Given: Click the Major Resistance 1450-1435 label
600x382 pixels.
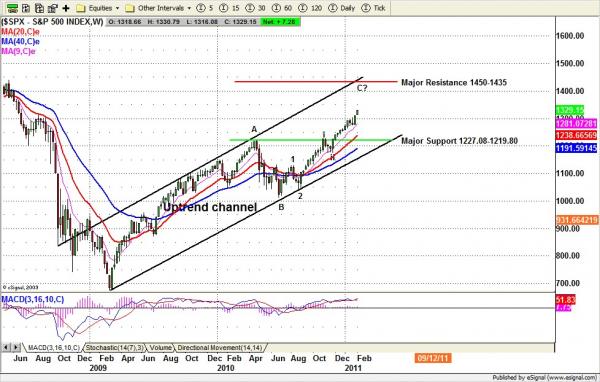Looking at the screenshot, I should (454, 82).
